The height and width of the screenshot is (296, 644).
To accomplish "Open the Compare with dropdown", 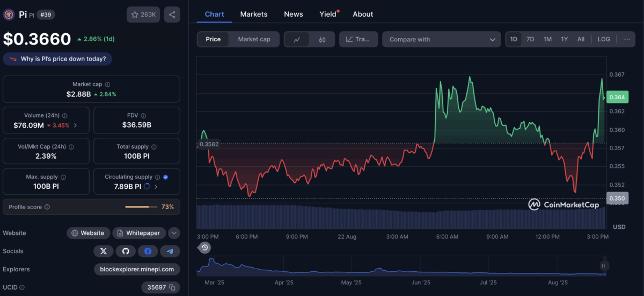I will pyautogui.click(x=442, y=39).
